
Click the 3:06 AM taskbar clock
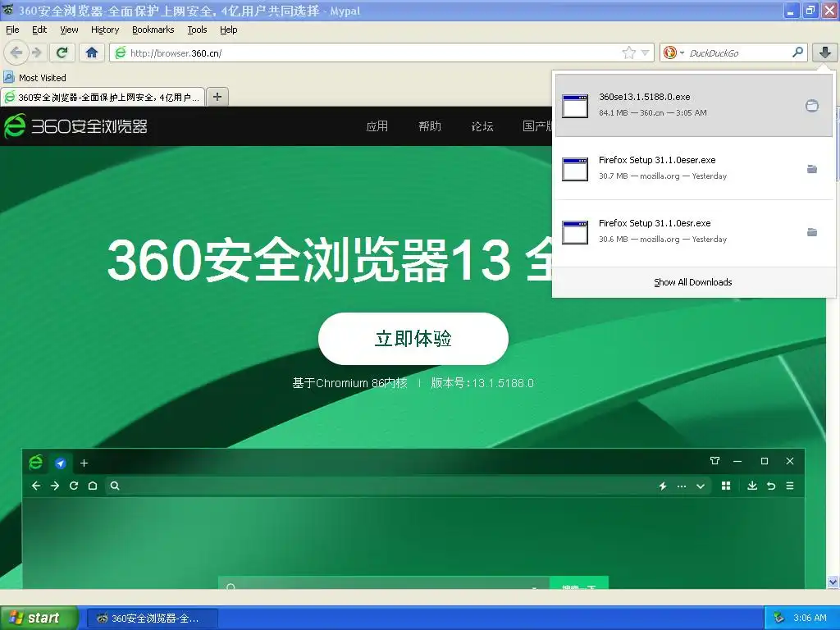[x=810, y=618]
